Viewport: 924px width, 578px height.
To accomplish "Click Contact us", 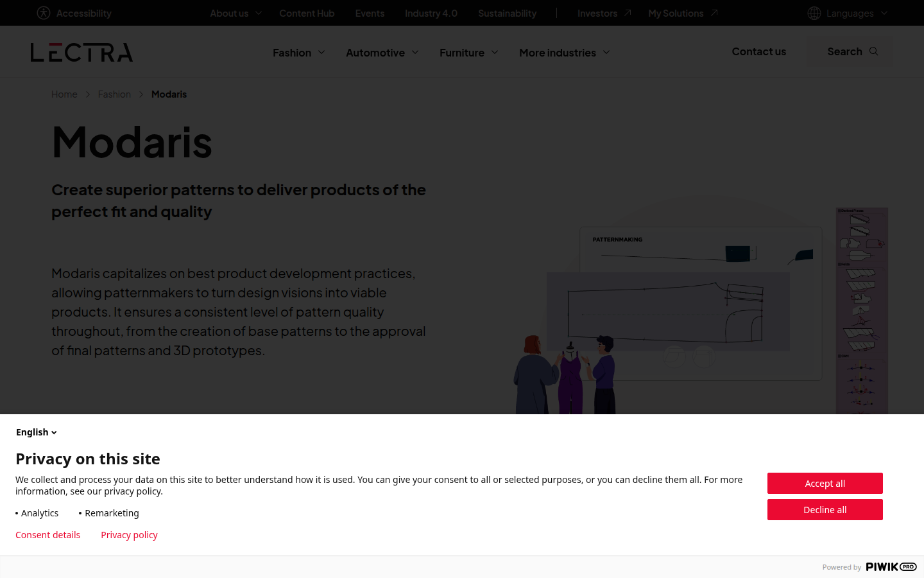I will tap(759, 51).
